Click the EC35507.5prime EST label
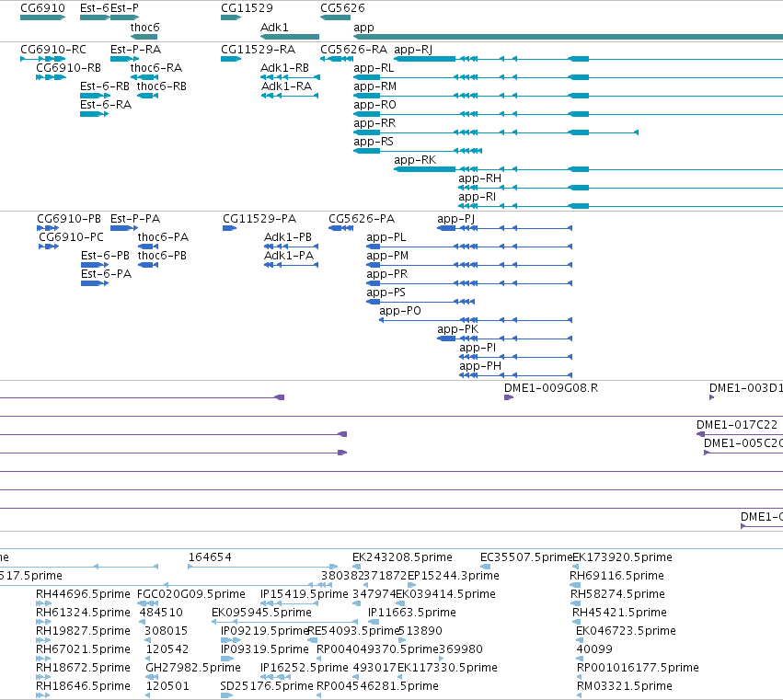783x700 pixels. [x=525, y=557]
